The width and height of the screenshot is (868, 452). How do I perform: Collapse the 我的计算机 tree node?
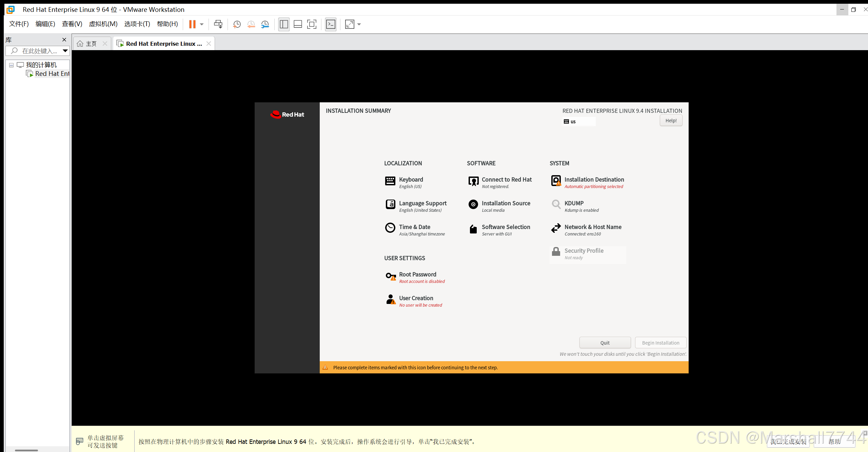click(12, 65)
